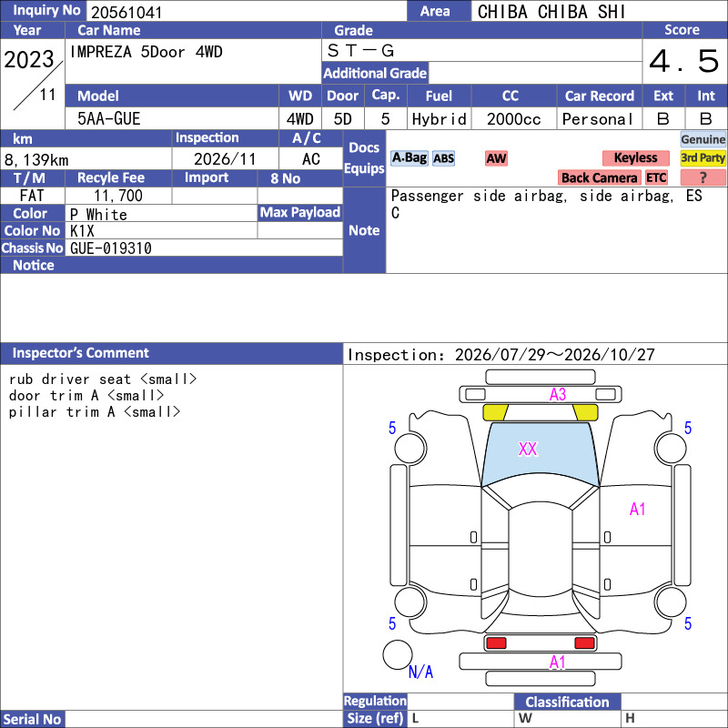Click the right red tail light

point(584,643)
